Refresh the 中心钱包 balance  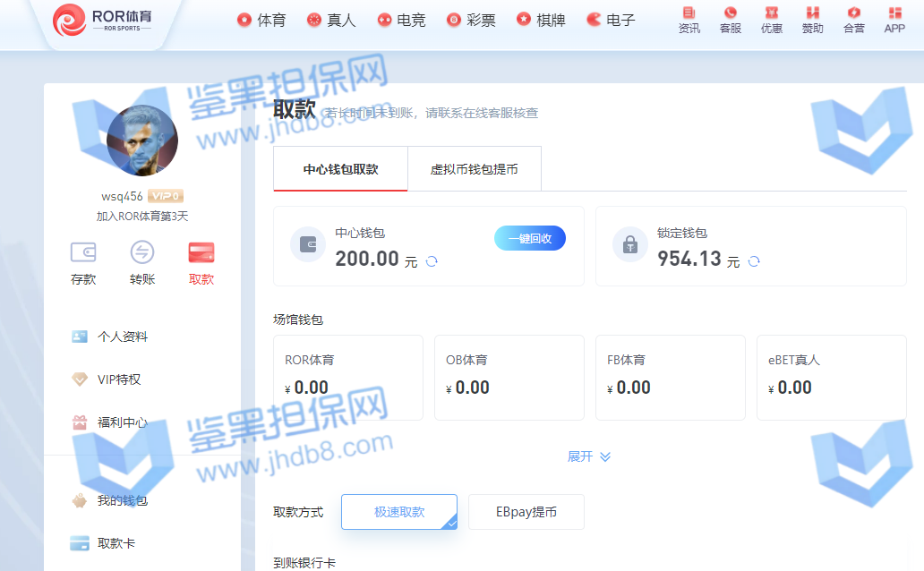[432, 261]
